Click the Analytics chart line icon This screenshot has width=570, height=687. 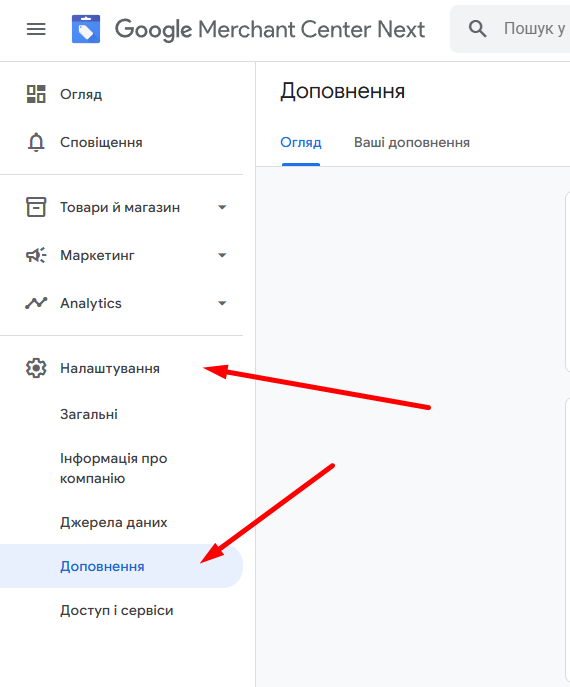tap(36, 303)
